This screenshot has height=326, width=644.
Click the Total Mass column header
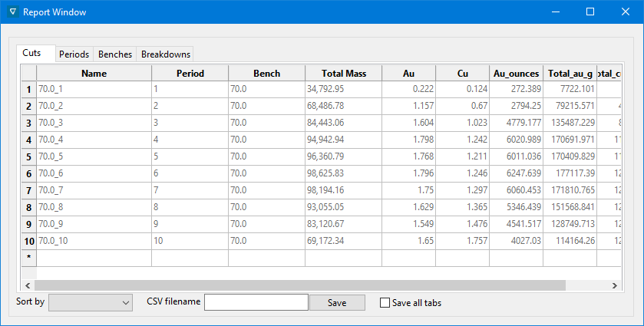(343, 74)
